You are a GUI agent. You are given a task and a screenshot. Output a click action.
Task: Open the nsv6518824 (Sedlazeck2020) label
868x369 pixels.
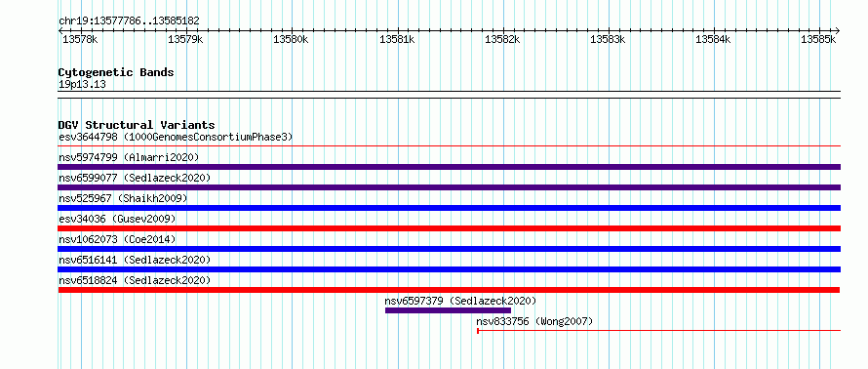pos(135,280)
